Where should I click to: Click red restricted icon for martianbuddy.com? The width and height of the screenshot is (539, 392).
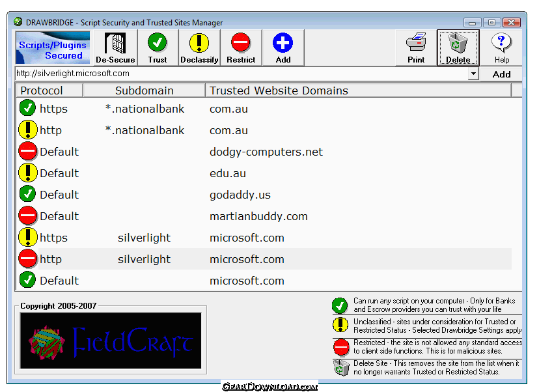click(x=27, y=216)
